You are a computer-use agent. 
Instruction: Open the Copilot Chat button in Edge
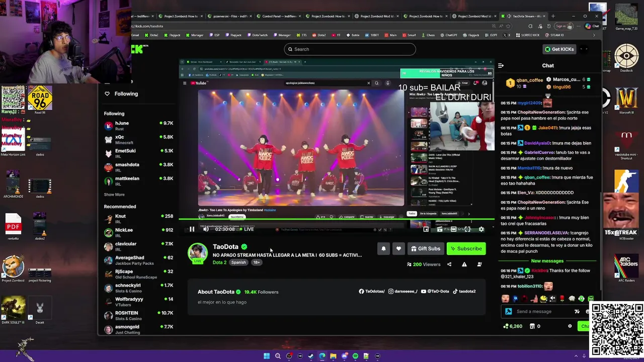592,26
